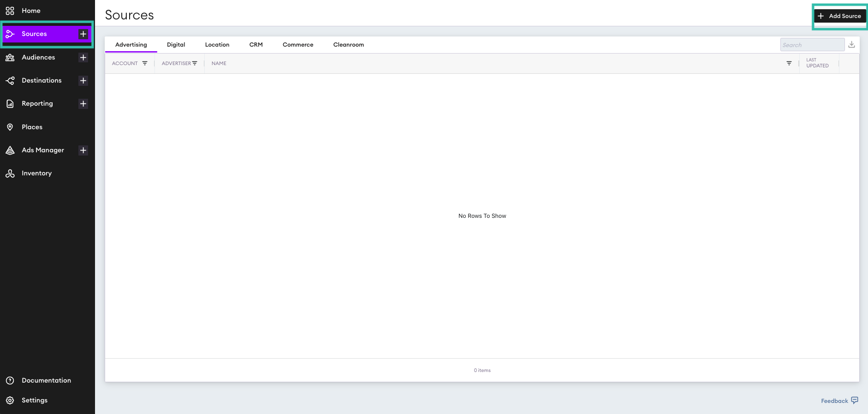This screenshot has height=414, width=868.
Task: Open the Reporting section
Action: pos(37,103)
